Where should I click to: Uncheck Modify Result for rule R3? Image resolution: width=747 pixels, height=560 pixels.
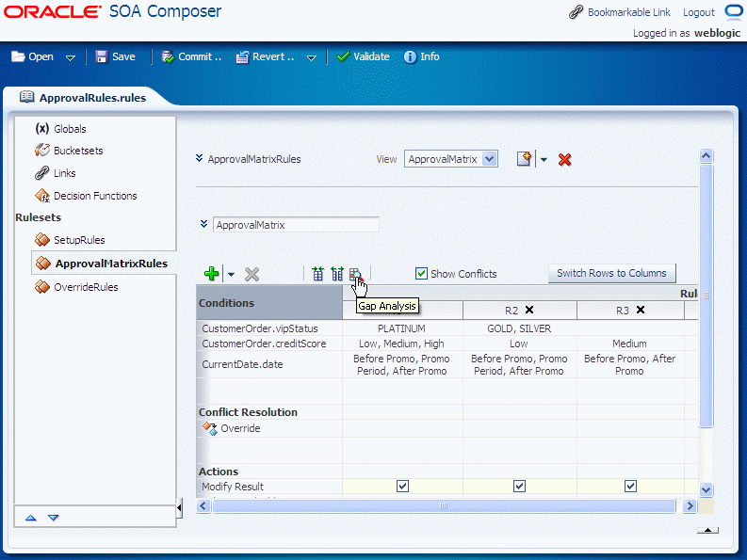pos(630,487)
